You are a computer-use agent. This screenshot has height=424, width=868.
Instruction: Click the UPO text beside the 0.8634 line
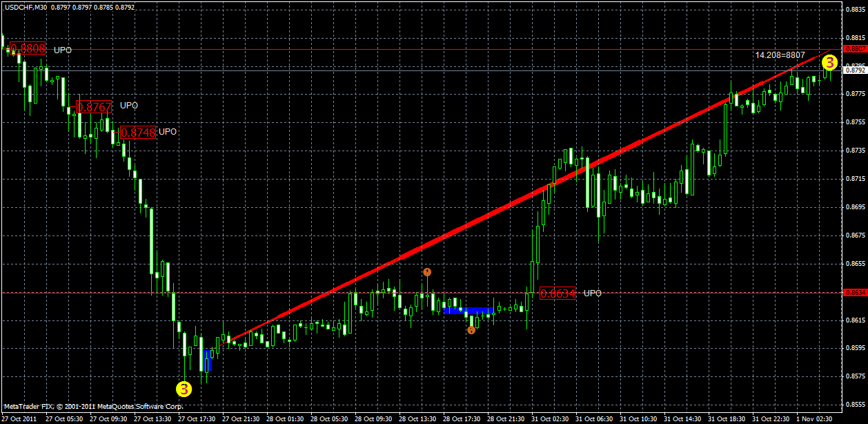point(591,293)
